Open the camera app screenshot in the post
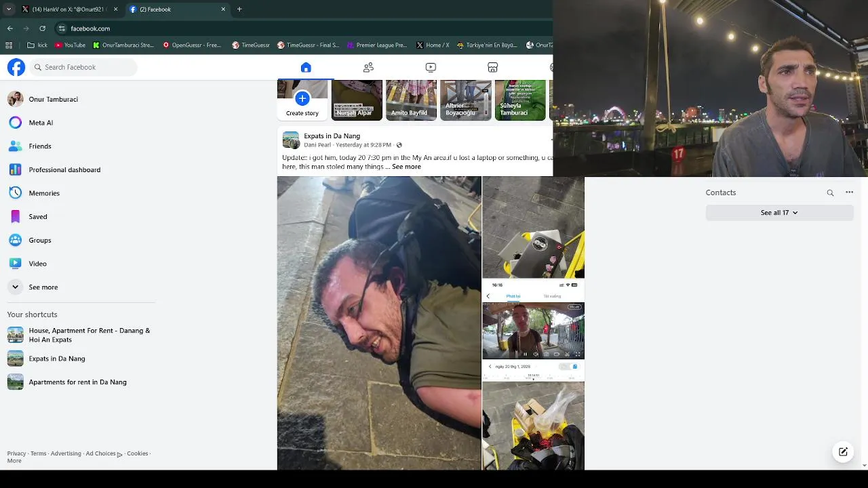Viewport: 868px width, 488px height. click(x=534, y=330)
